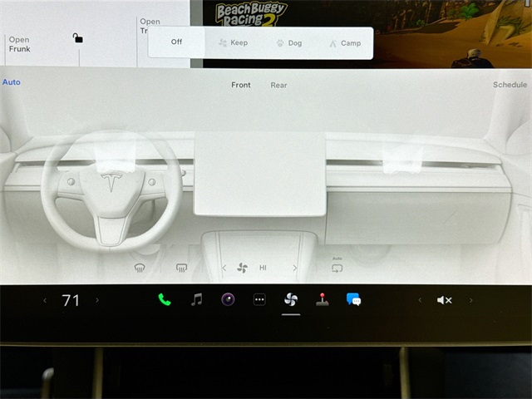The width and height of the screenshot is (532, 399).
Task: Raise volume with right arrow
Action: click(x=471, y=300)
